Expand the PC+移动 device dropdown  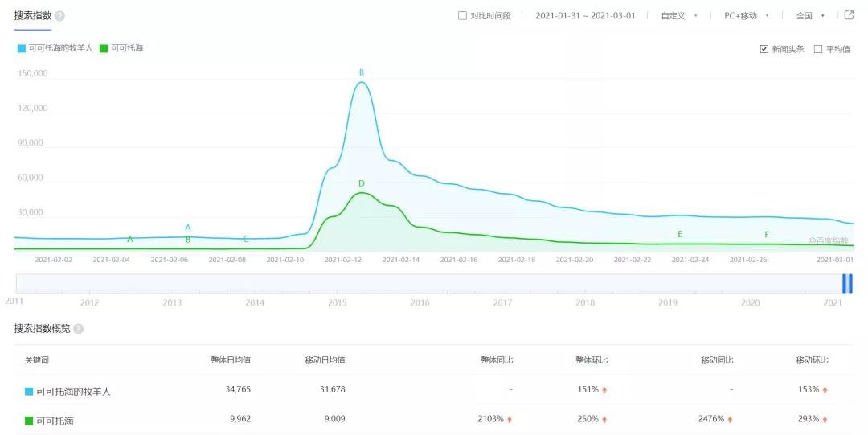[x=746, y=16]
